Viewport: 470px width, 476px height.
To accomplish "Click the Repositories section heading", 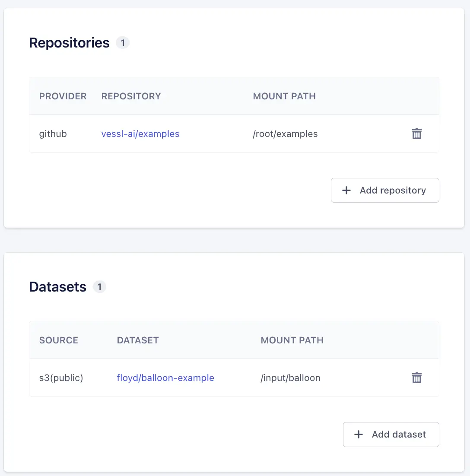I will click(x=69, y=43).
